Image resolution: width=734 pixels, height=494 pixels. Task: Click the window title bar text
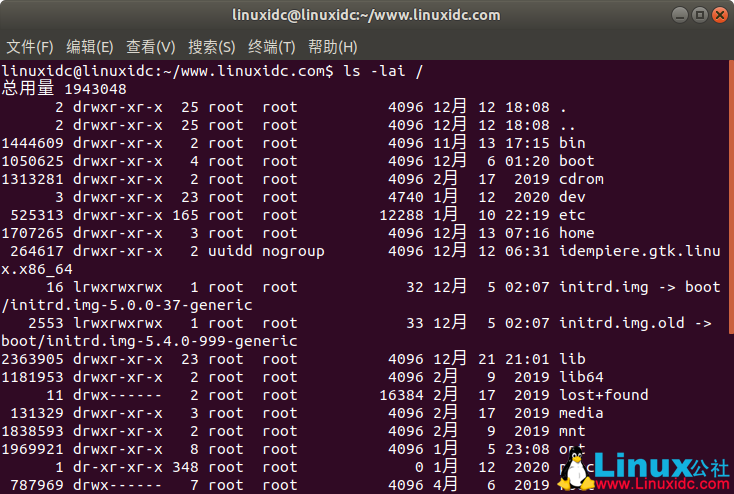[367, 15]
